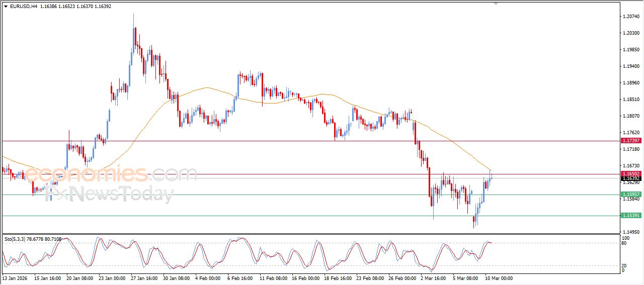Click the red 1.16502 resistance price tag
This screenshot has height=285, width=644.
coord(630,174)
